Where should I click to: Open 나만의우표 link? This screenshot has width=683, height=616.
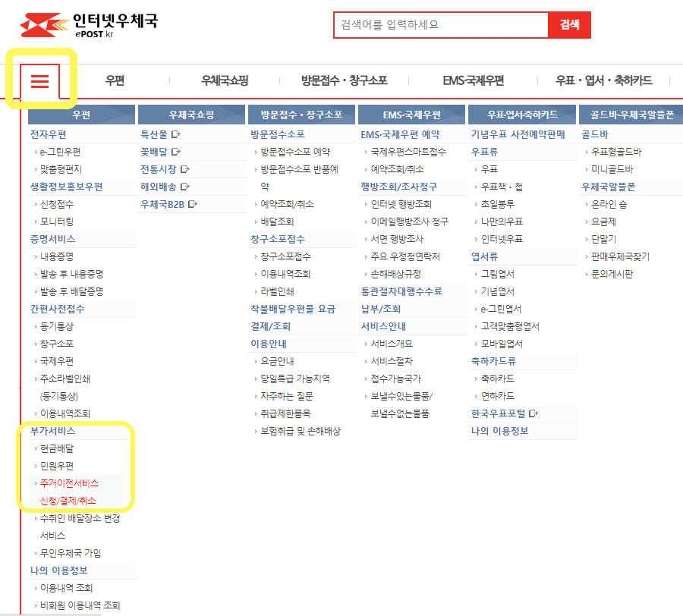pos(502,222)
